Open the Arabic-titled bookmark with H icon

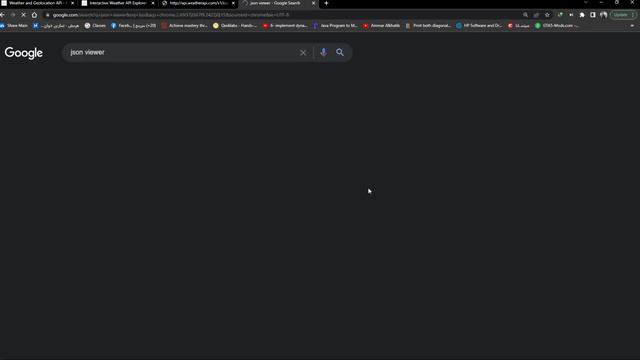point(56,25)
